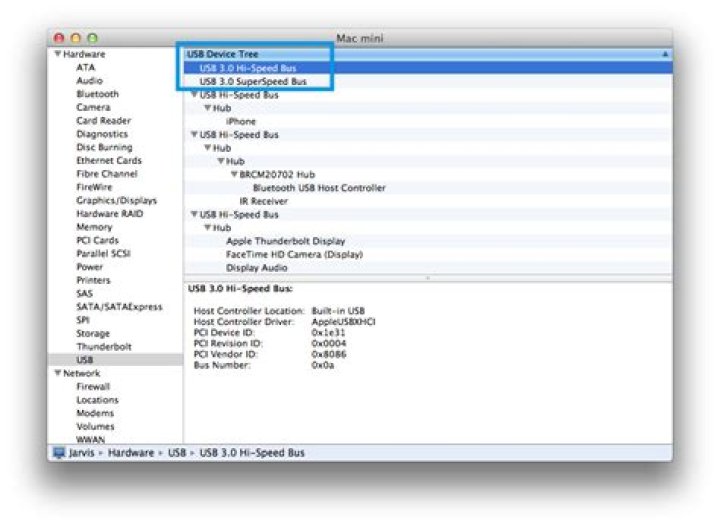Open Memory information

tap(94, 227)
